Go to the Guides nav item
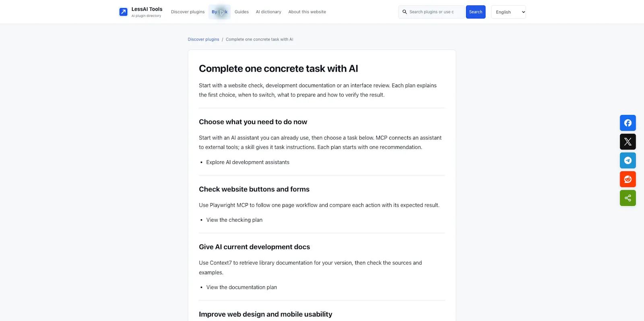Viewport: 644px width, 321px height. 242,12
